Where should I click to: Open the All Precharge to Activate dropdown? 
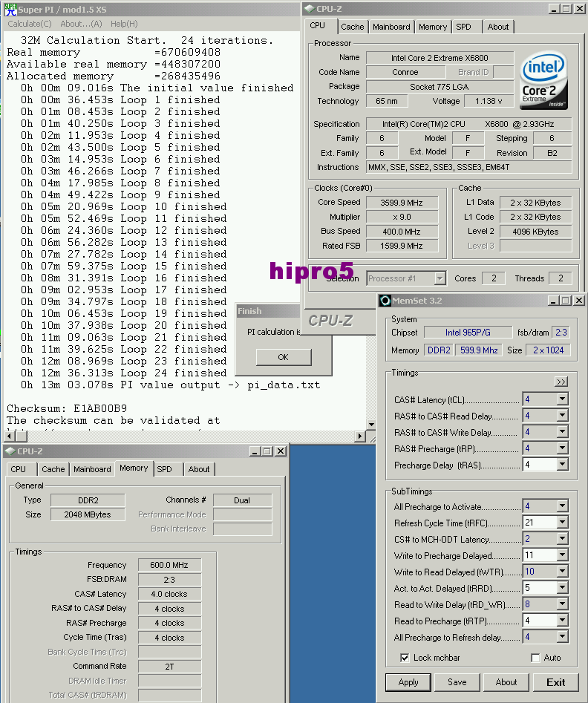pyautogui.click(x=563, y=506)
